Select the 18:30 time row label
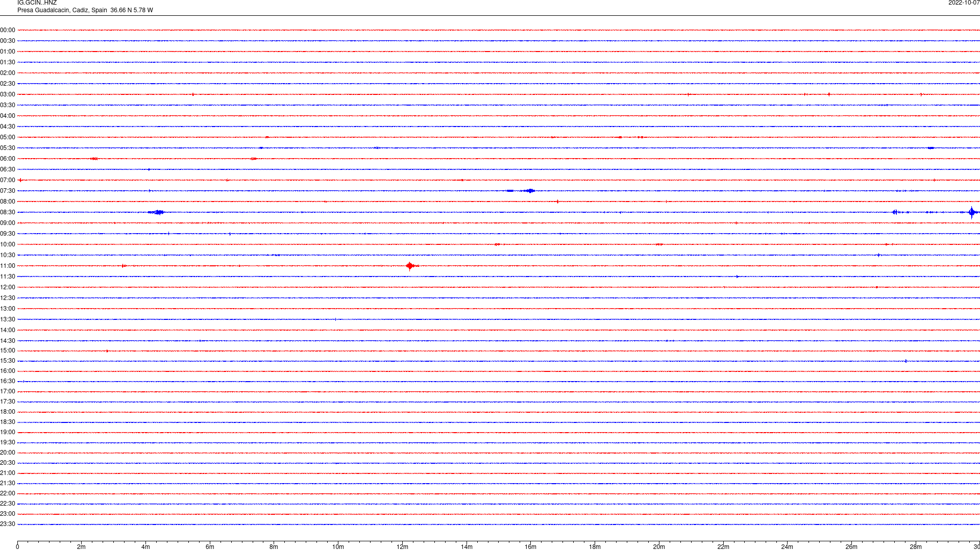The height and width of the screenshot is (551, 980). (8, 422)
